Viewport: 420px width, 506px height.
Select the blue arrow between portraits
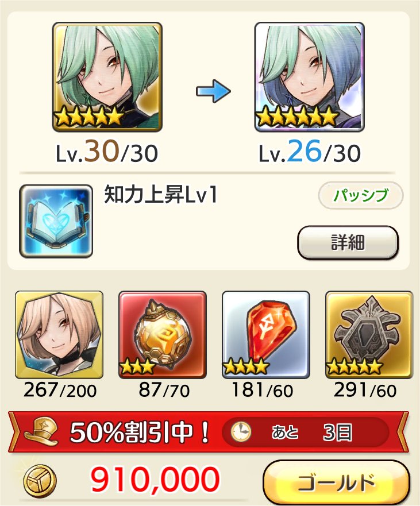[213, 91]
